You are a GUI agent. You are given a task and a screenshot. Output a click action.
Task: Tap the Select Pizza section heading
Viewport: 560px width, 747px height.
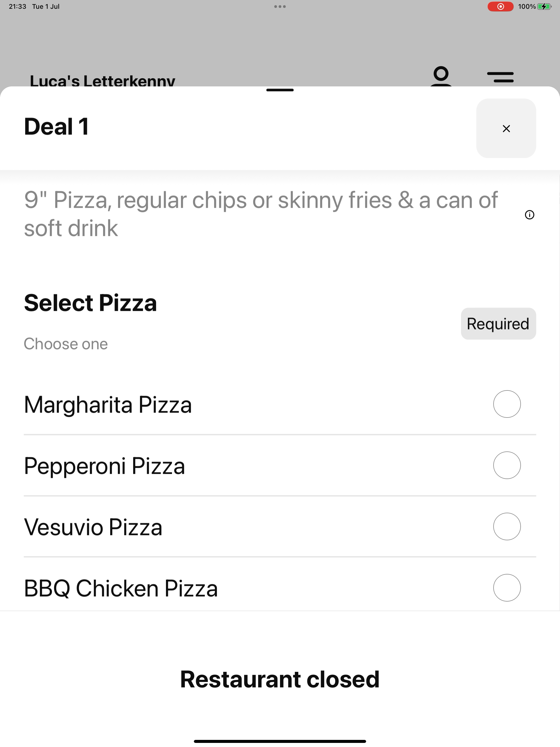coord(91,303)
